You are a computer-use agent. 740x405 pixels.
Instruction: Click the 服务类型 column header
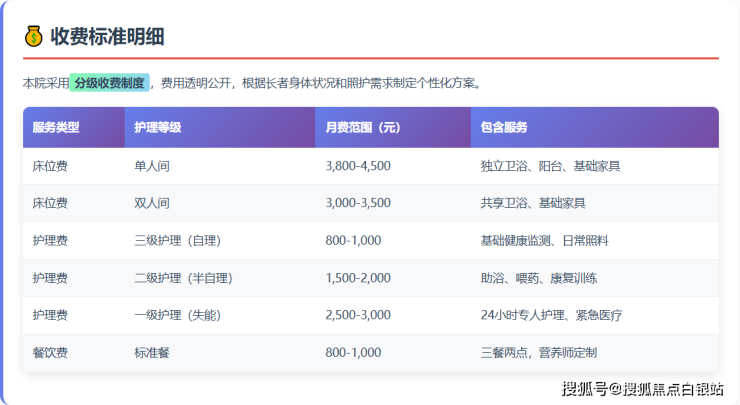pos(56,128)
